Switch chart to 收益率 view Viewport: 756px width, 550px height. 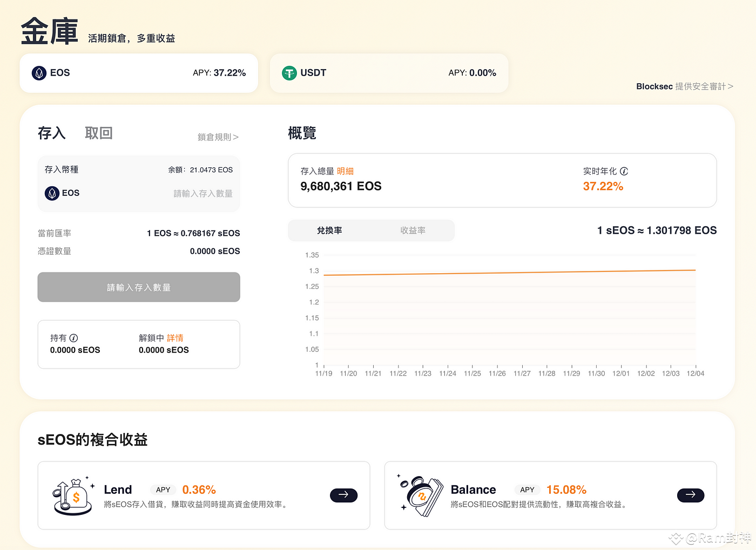pyautogui.click(x=413, y=230)
